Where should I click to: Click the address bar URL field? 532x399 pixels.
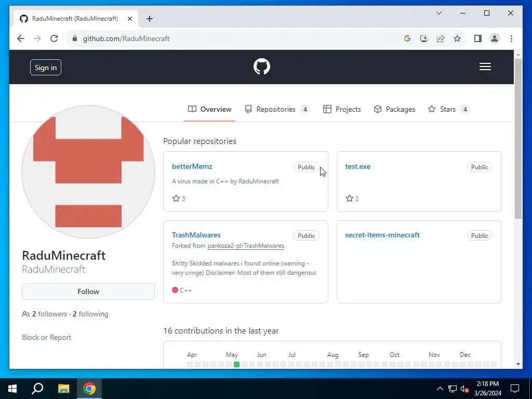point(234,38)
